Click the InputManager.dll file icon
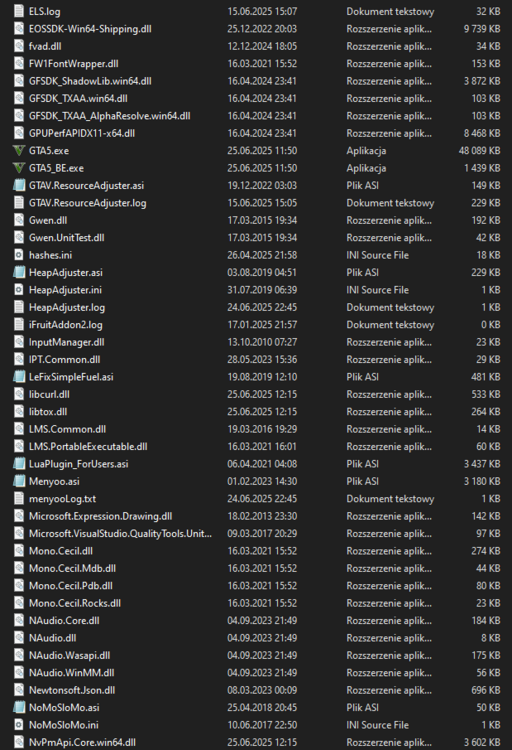 click(19, 342)
